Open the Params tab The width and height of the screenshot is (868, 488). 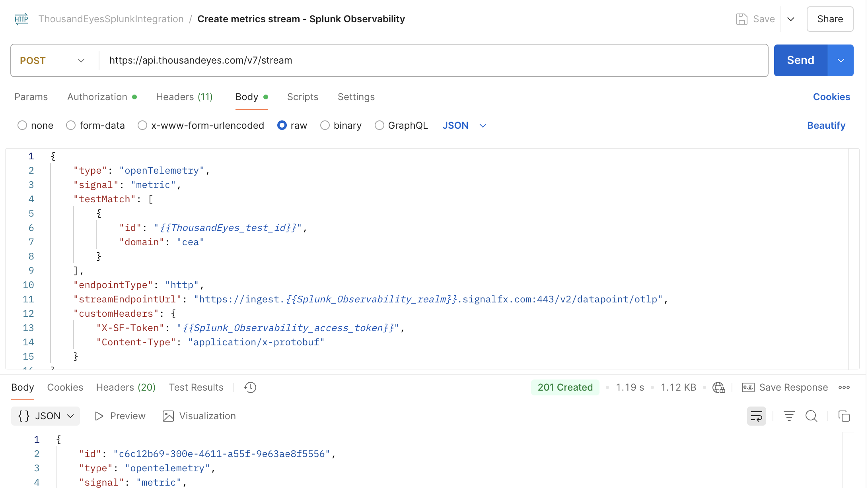coord(31,97)
